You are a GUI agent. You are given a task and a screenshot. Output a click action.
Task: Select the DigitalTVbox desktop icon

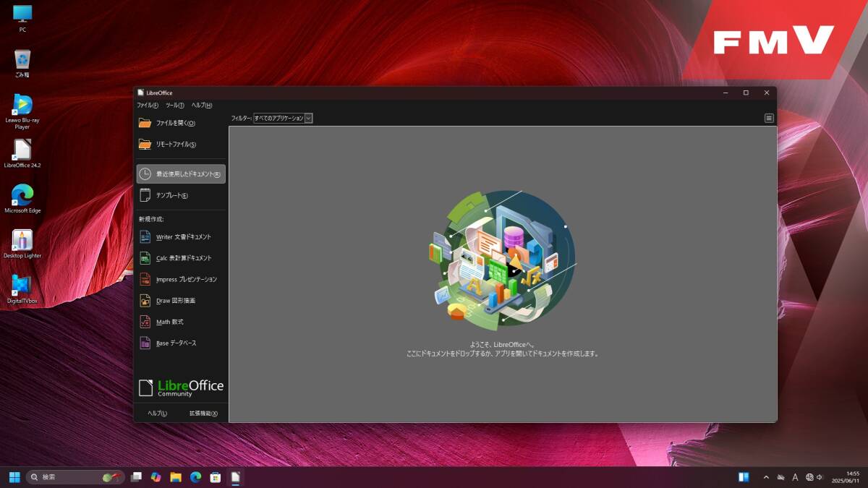point(22,289)
